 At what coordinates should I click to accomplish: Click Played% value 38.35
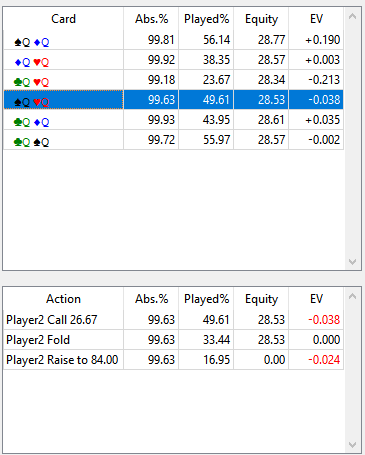coord(217,60)
